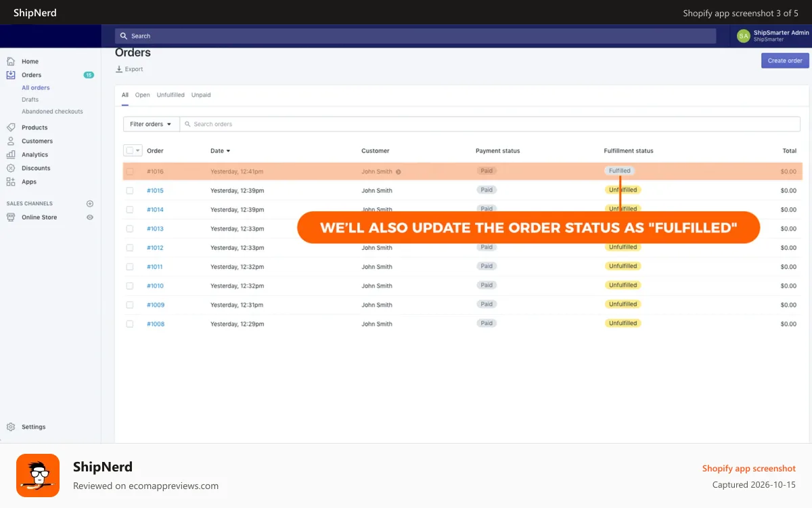Click the Create order button
Image resolution: width=812 pixels, height=508 pixels.
785,60
